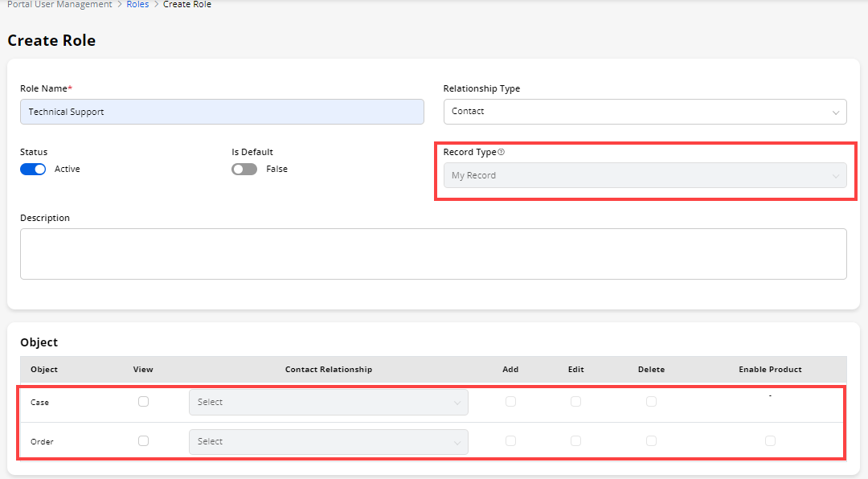Tick the Add checkbox for Order
Image resolution: width=868 pixels, height=479 pixels.
[510, 440]
